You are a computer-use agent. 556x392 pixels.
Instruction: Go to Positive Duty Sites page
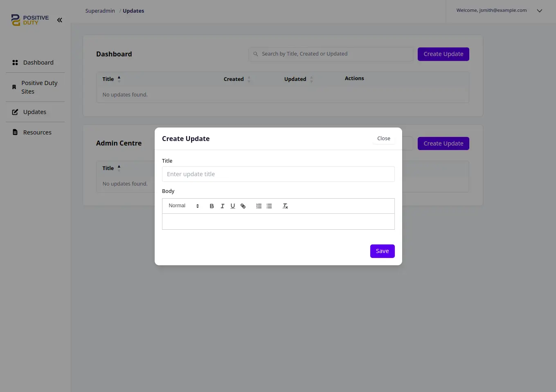35,87
